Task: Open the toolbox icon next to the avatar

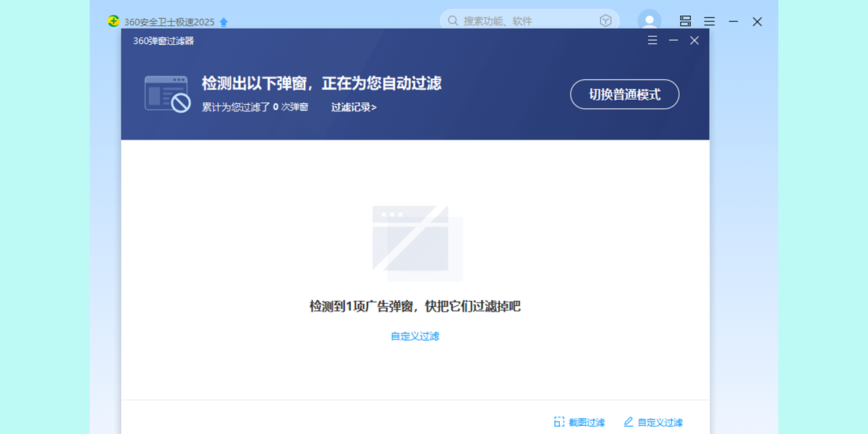Action: 685,22
